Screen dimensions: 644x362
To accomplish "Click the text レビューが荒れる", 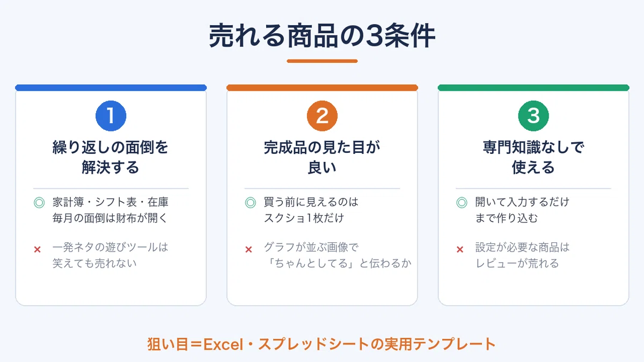I will pos(517,263).
